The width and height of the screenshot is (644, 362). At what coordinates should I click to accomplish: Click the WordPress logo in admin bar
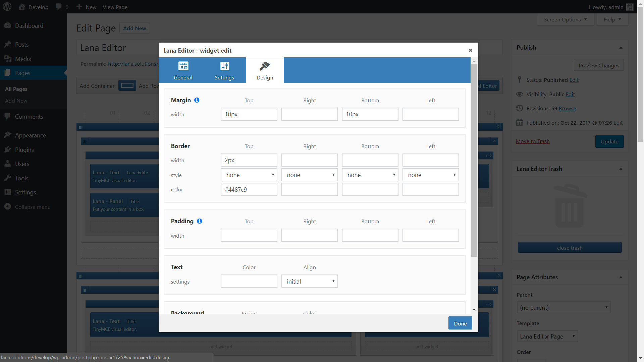click(x=7, y=7)
